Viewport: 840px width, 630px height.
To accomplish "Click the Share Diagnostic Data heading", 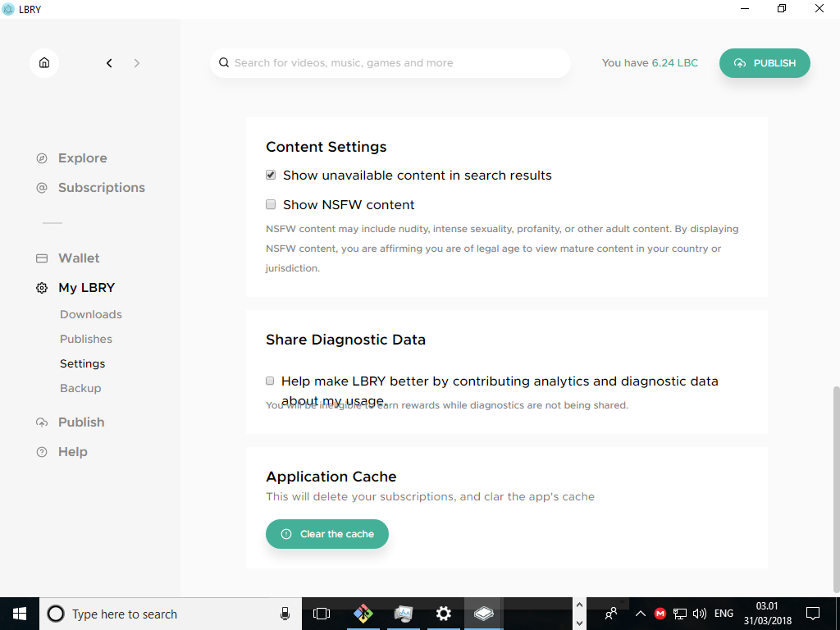I will (x=345, y=340).
